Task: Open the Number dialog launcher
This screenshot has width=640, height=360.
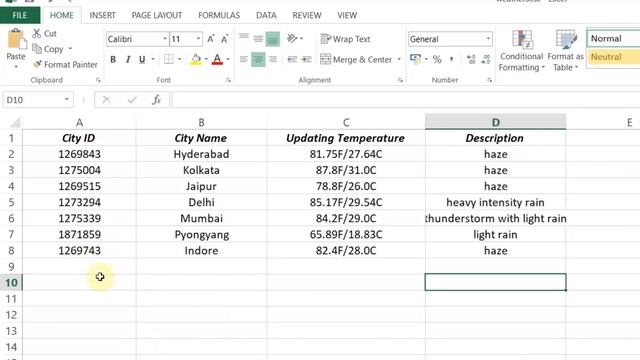Action: pyautogui.click(x=489, y=80)
